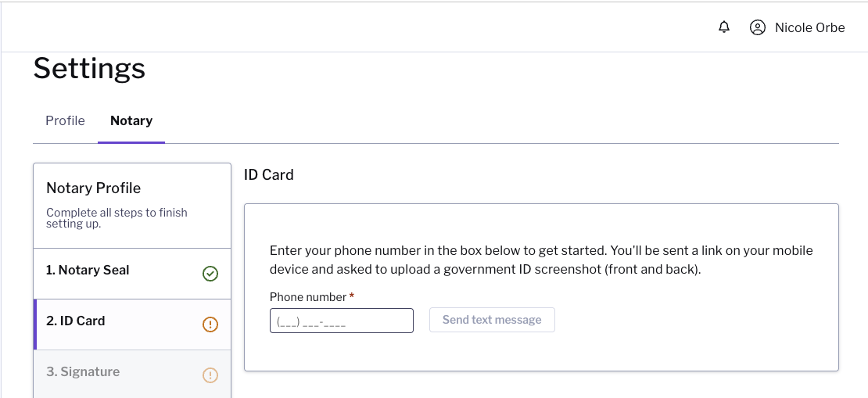Viewport: 868px width, 398px height.
Task: Click the phone number instruction paragraph
Action: pos(541,260)
